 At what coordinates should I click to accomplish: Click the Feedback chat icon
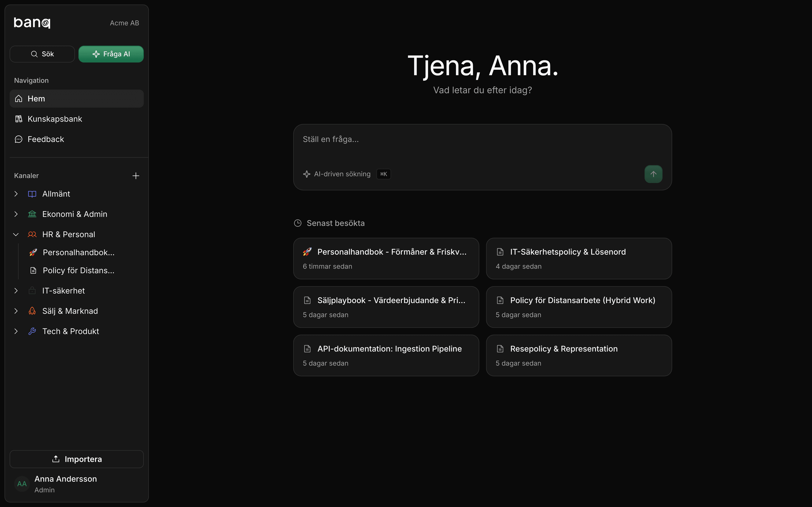pos(18,139)
